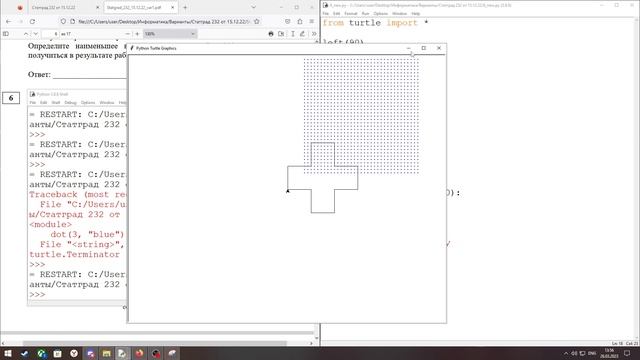This screenshot has height=360, width=640.
Task: Save to Pocket icon in Firefox
Action: 288,21
